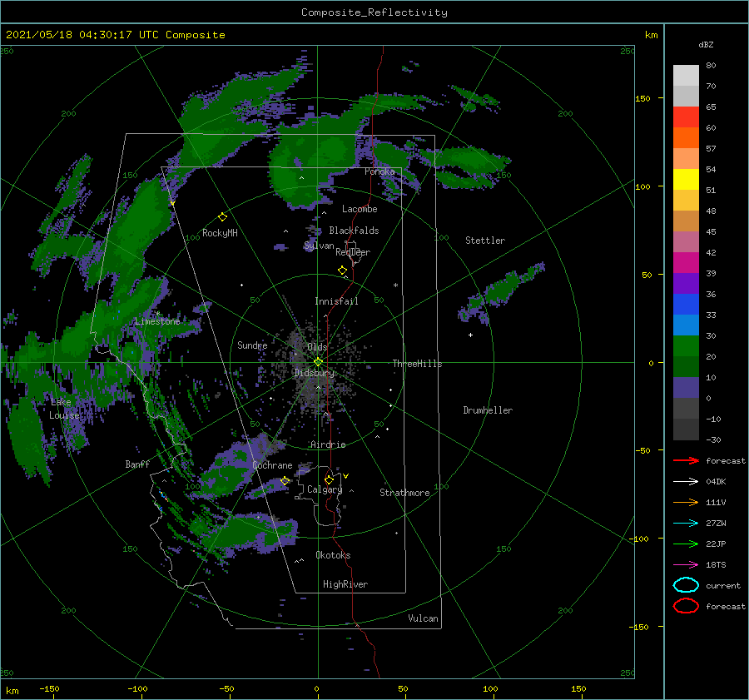Select yellow diamond marker below RedDeer

(x=343, y=271)
